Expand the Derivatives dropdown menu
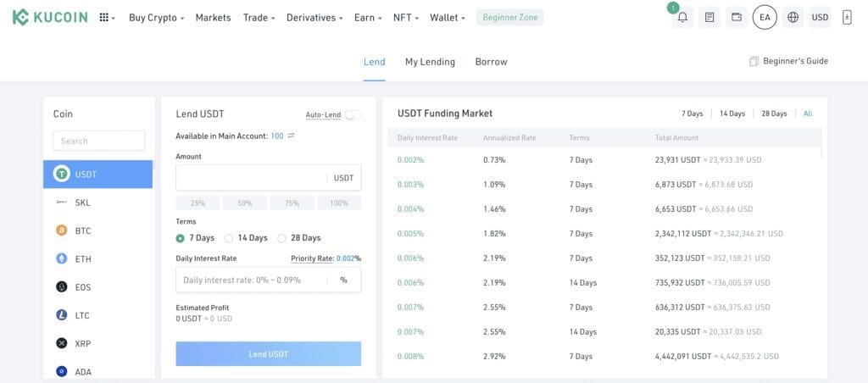Viewport: 868px width, 383px height. click(314, 17)
